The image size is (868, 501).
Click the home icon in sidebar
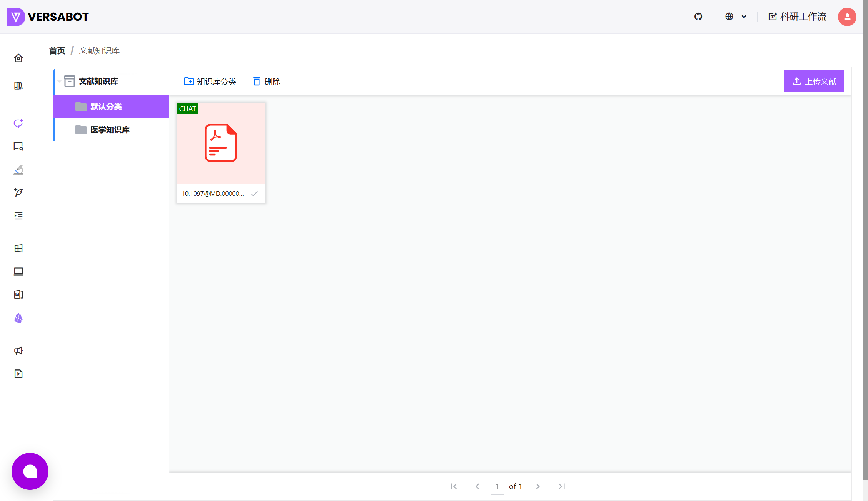pos(18,58)
